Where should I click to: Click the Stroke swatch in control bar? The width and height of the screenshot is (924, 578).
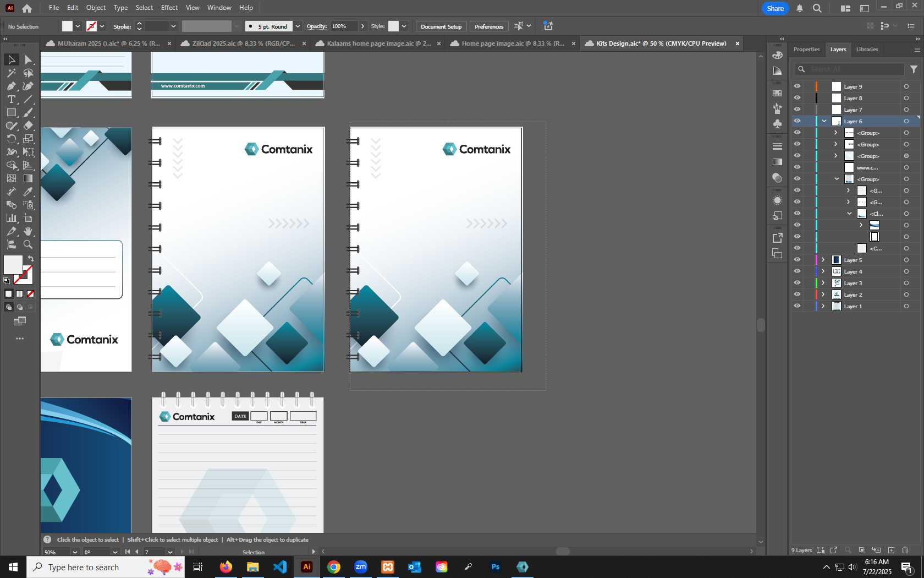(92, 26)
